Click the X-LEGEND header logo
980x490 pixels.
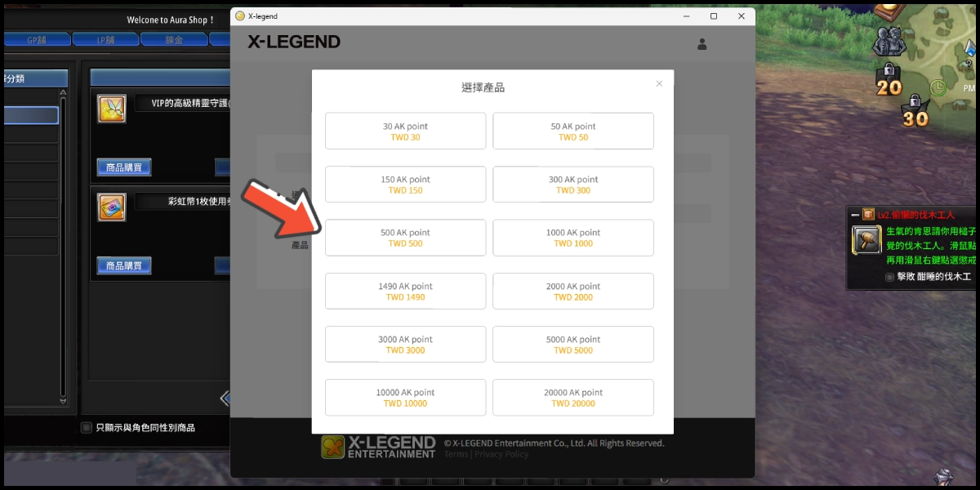[294, 42]
